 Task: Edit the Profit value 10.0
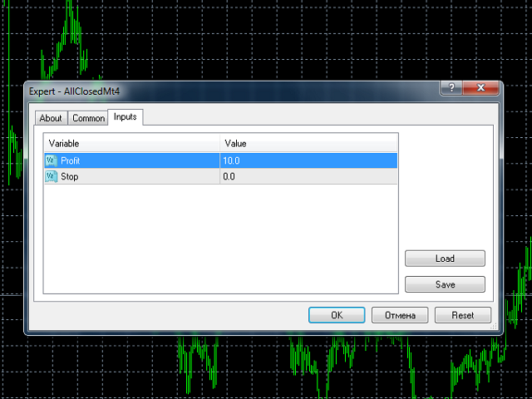[308, 160]
